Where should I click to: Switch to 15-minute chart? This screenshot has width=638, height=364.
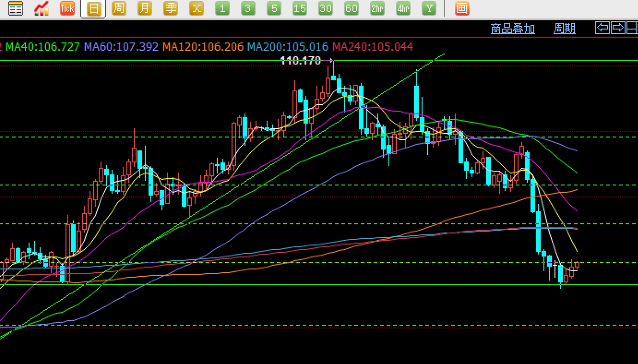pyautogui.click(x=300, y=8)
